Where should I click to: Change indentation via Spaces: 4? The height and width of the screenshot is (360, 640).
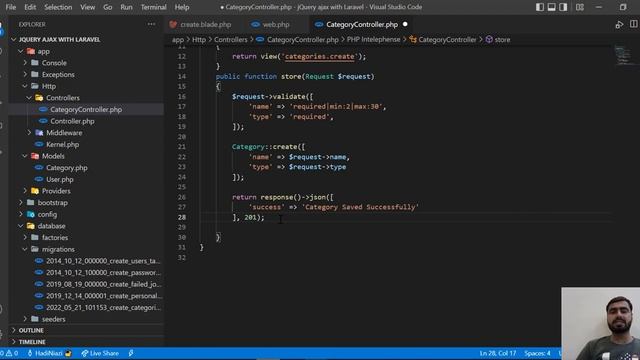pos(537,353)
